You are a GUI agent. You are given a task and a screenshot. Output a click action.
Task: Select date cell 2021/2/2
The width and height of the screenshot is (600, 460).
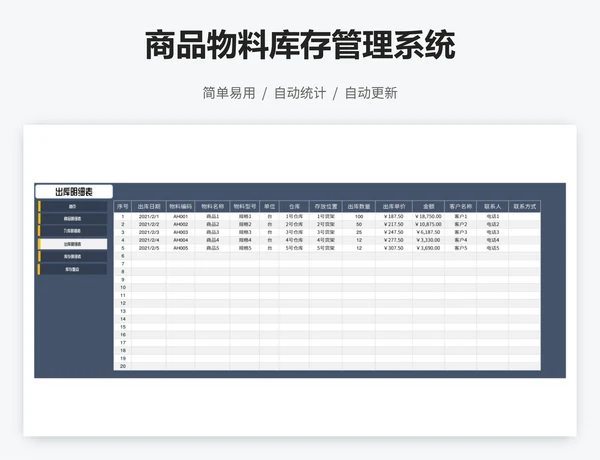click(x=149, y=224)
